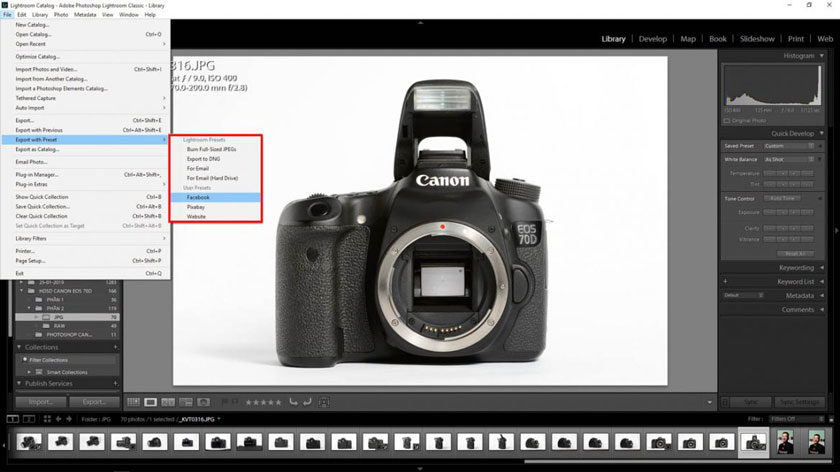This screenshot has width=840, height=472.
Task: Switch to Loupe view icon
Action: pos(151,402)
